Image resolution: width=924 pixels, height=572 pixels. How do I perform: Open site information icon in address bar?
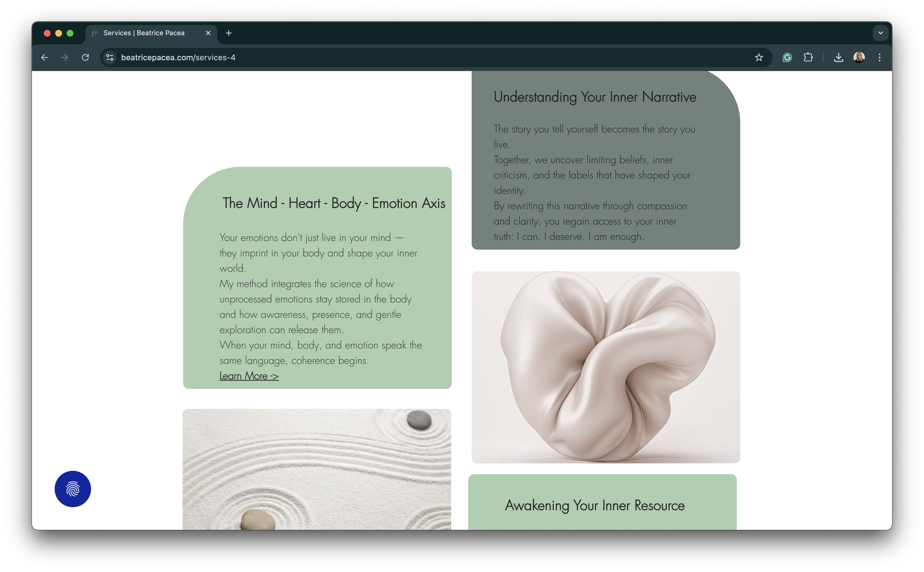(x=110, y=57)
